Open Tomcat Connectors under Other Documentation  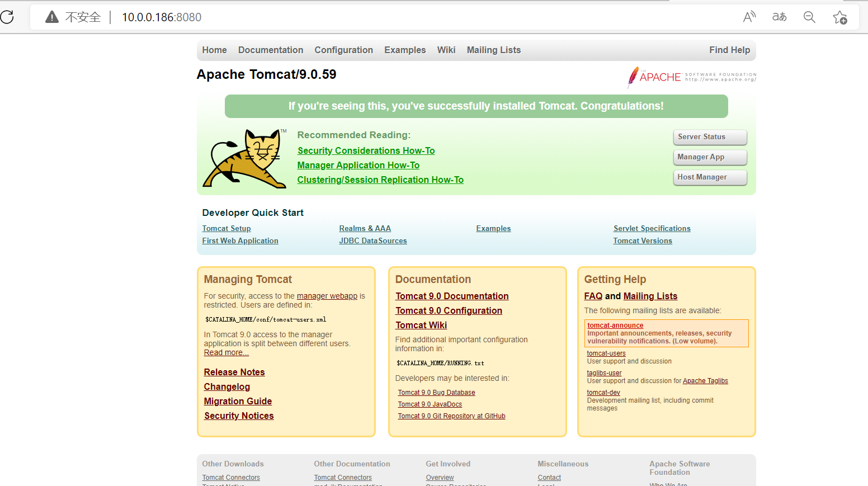[x=343, y=478]
